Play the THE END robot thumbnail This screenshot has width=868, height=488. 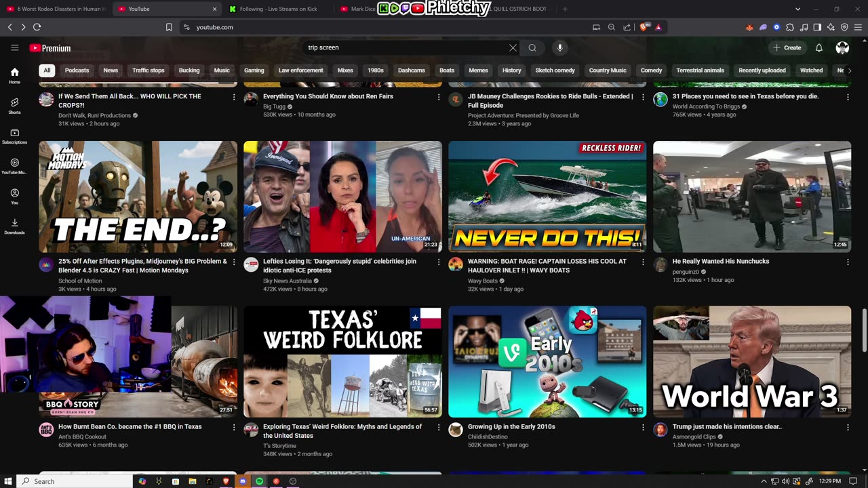[138, 197]
